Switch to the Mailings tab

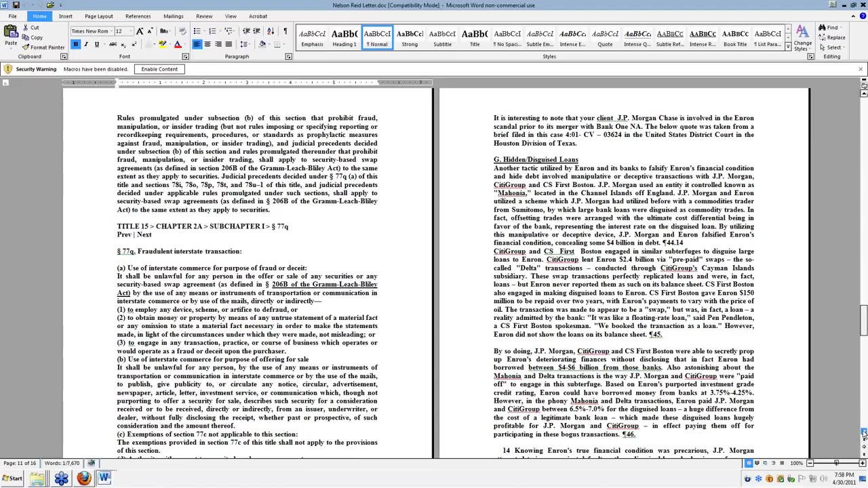coord(173,16)
